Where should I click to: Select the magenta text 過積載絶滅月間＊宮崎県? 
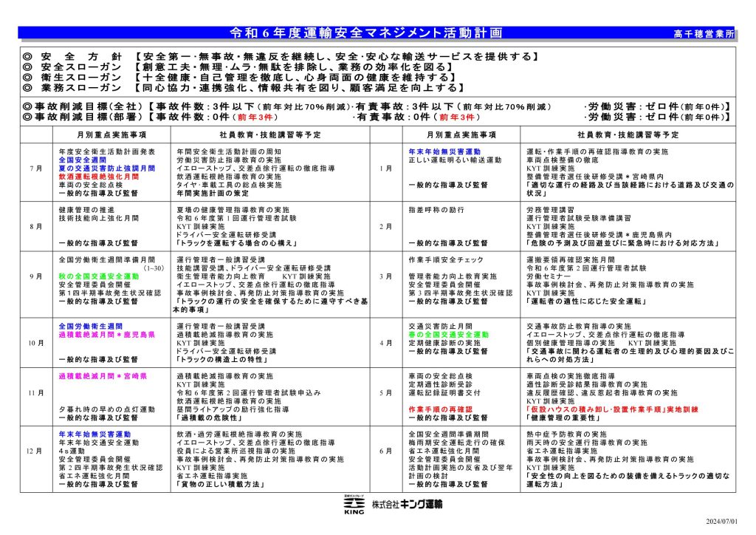(103, 376)
